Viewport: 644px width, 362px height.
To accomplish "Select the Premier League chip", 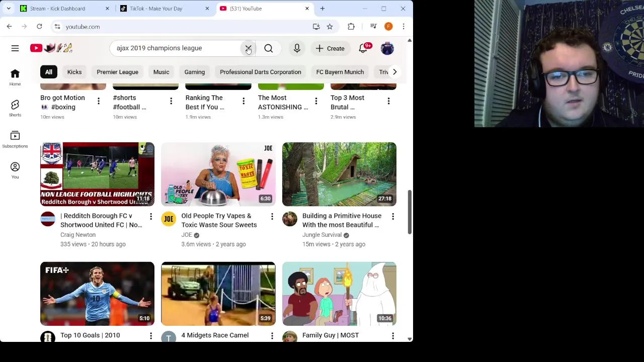I will tap(117, 72).
